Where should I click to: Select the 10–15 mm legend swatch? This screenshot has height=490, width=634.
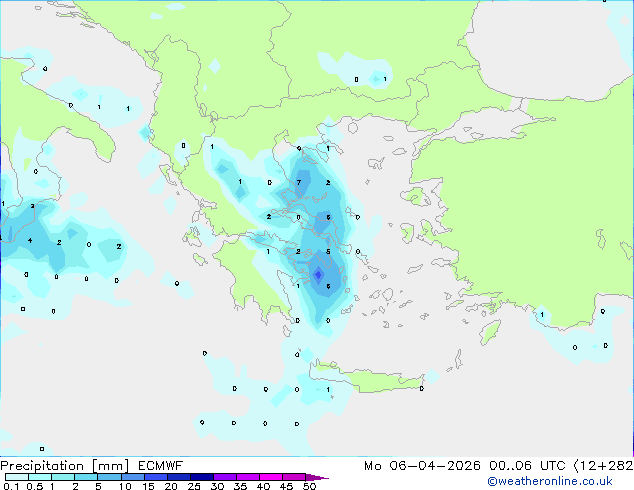click(133, 477)
